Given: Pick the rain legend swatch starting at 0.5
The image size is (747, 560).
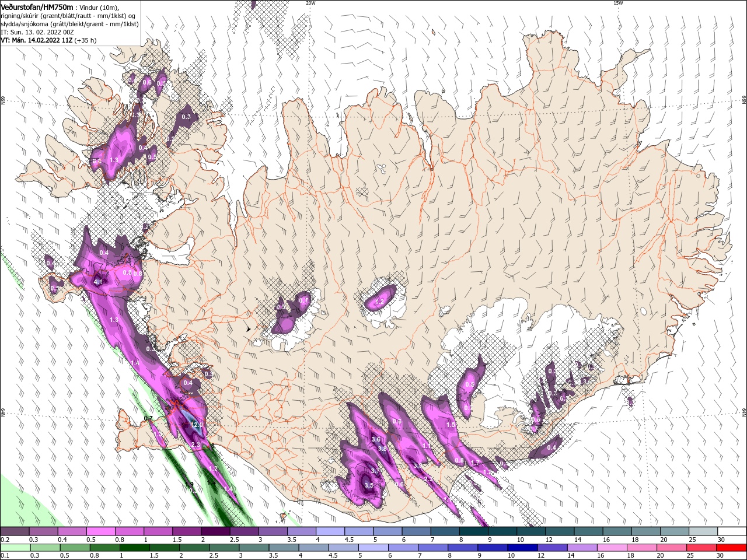Looking at the screenshot, I should (75, 548).
